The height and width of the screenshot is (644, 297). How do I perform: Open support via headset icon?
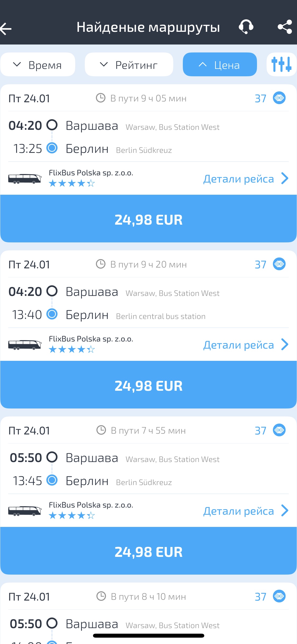[x=246, y=27]
